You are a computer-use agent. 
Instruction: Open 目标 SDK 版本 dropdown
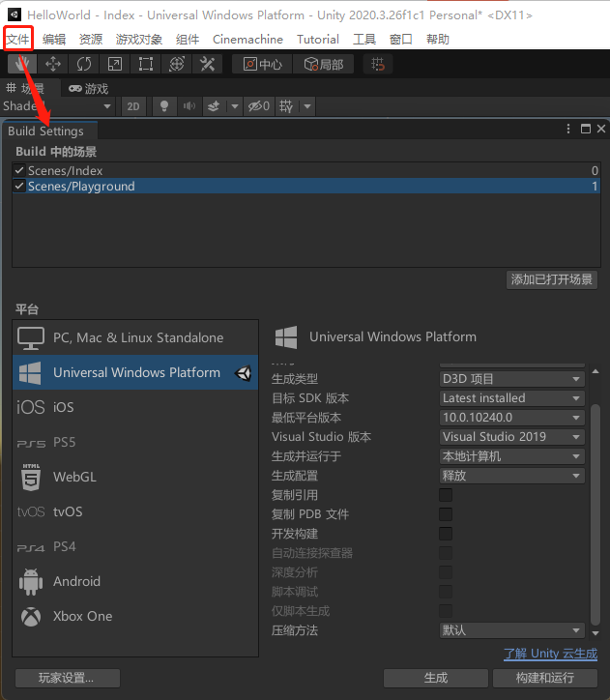click(x=511, y=397)
